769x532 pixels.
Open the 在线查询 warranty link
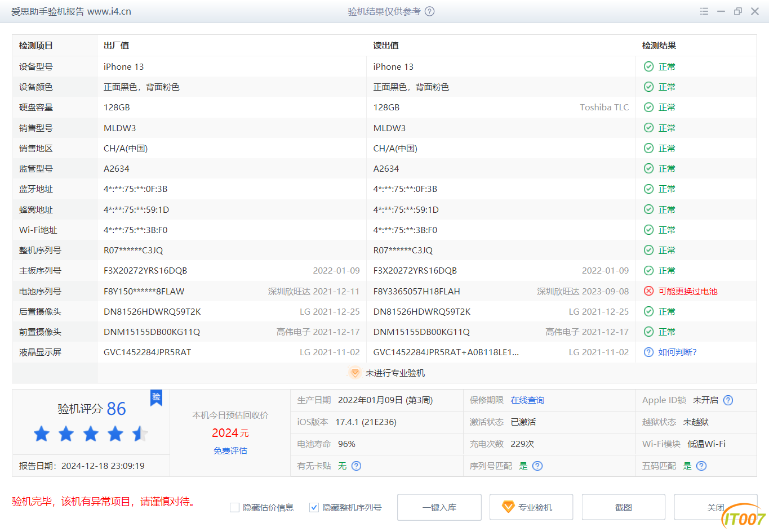(x=527, y=400)
